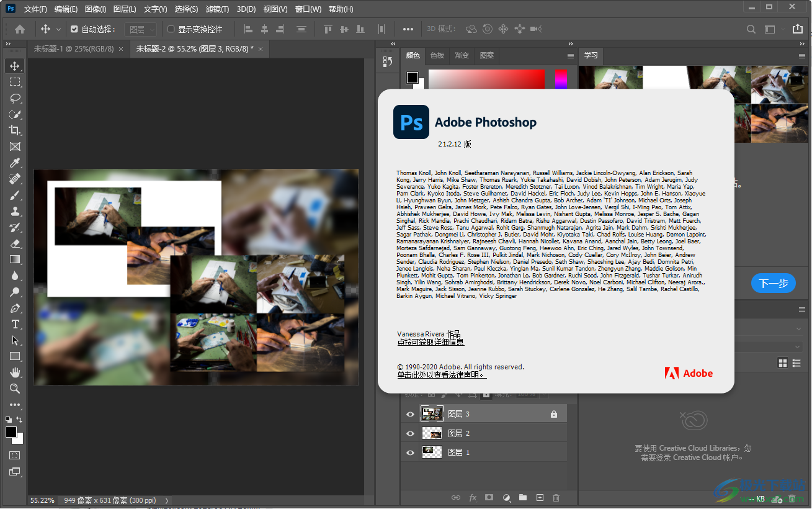This screenshot has width=812, height=509.
Task: Open the Add layer style (fx) menu
Action: pyautogui.click(x=473, y=497)
